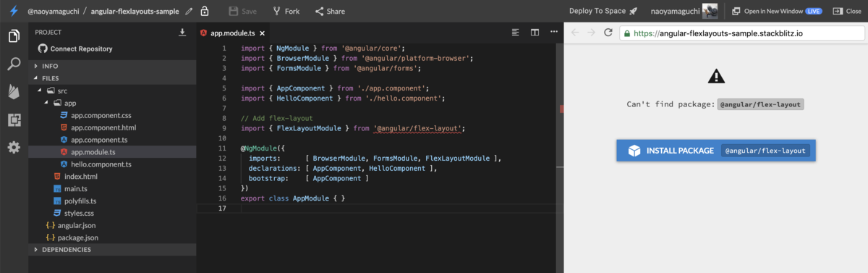Click the format document icon in editor
The width and height of the screenshot is (868, 273).
point(515,33)
